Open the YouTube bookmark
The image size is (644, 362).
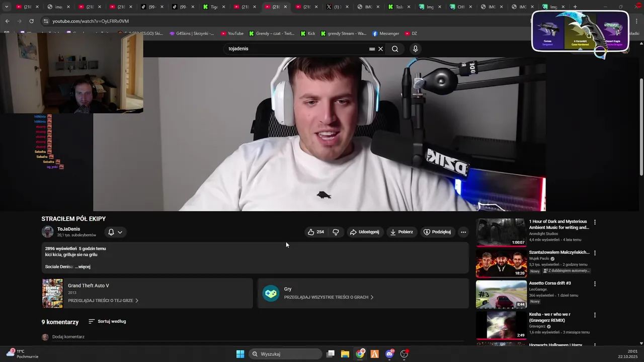coord(232,34)
